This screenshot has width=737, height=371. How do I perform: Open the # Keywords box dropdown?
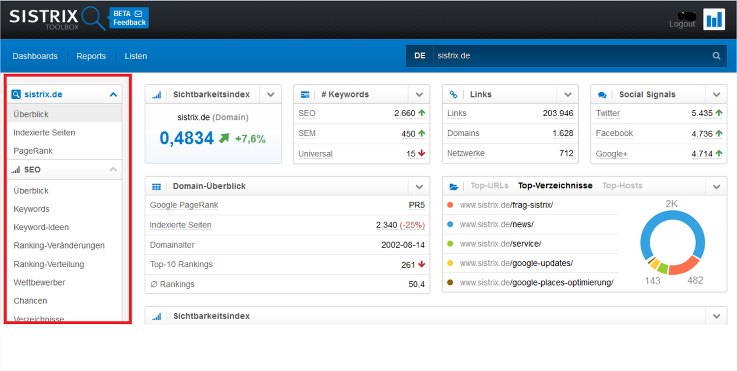[x=419, y=95]
